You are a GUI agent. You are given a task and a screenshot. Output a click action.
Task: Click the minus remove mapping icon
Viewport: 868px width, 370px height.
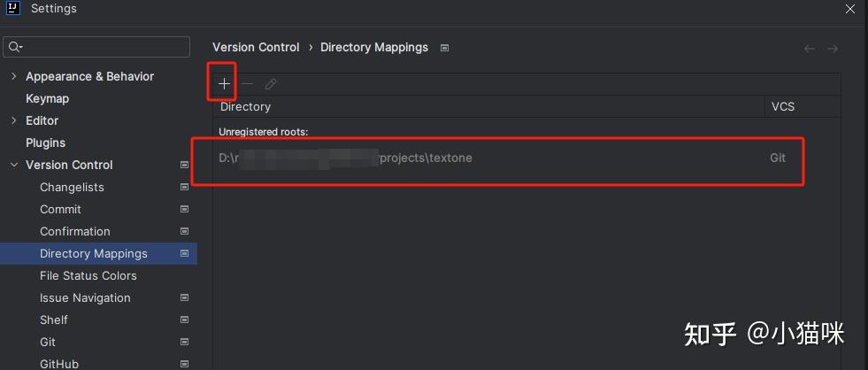[248, 84]
